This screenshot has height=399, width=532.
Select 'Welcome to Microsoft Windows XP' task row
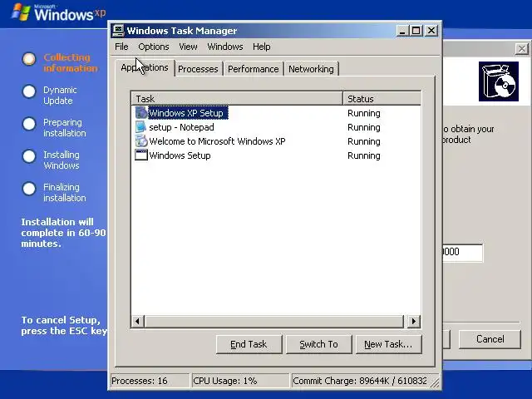pyautogui.click(x=276, y=141)
